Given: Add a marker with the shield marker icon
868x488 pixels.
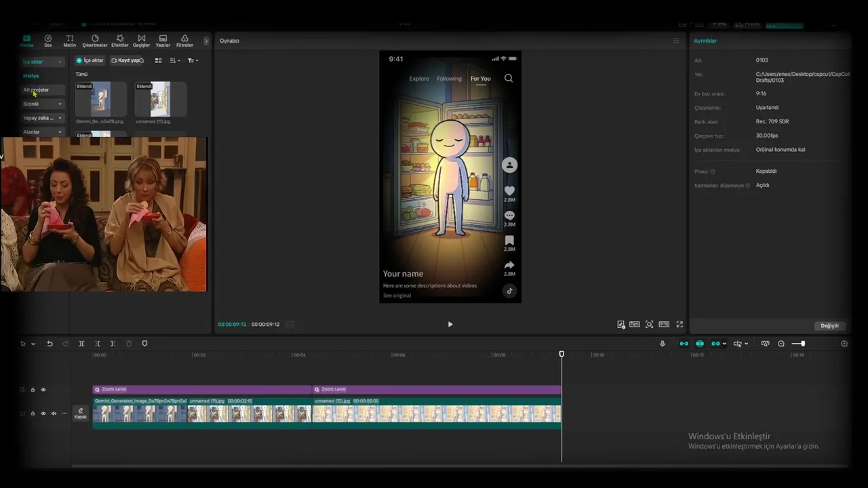Looking at the screenshot, I should [144, 344].
